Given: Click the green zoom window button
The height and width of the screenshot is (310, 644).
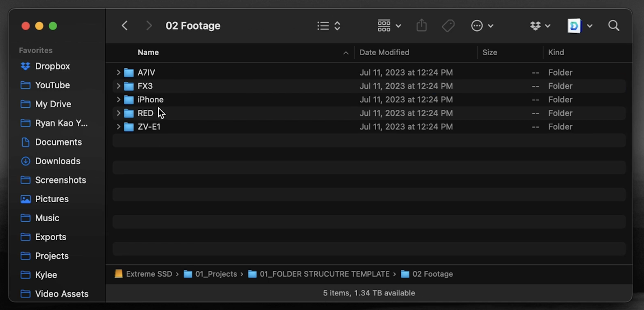Looking at the screenshot, I should 53,26.
